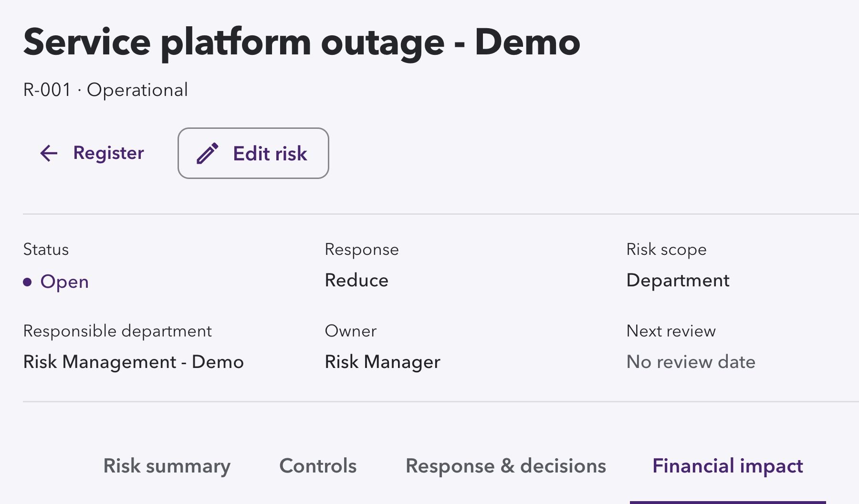Click the Responsible department label
Image resolution: width=859 pixels, height=504 pixels.
tap(117, 331)
